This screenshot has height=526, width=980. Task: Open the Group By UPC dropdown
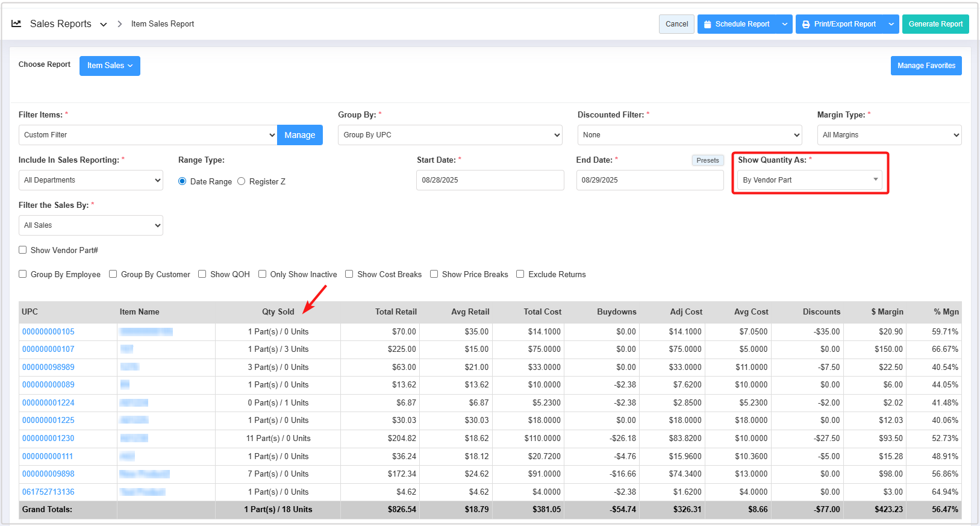(x=450, y=135)
